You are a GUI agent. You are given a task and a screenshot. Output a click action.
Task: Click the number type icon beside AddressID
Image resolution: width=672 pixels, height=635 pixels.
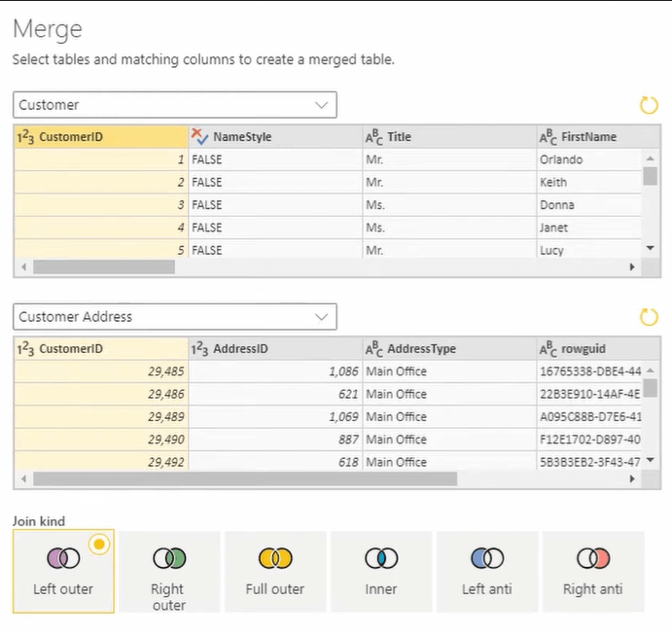coord(199,349)
